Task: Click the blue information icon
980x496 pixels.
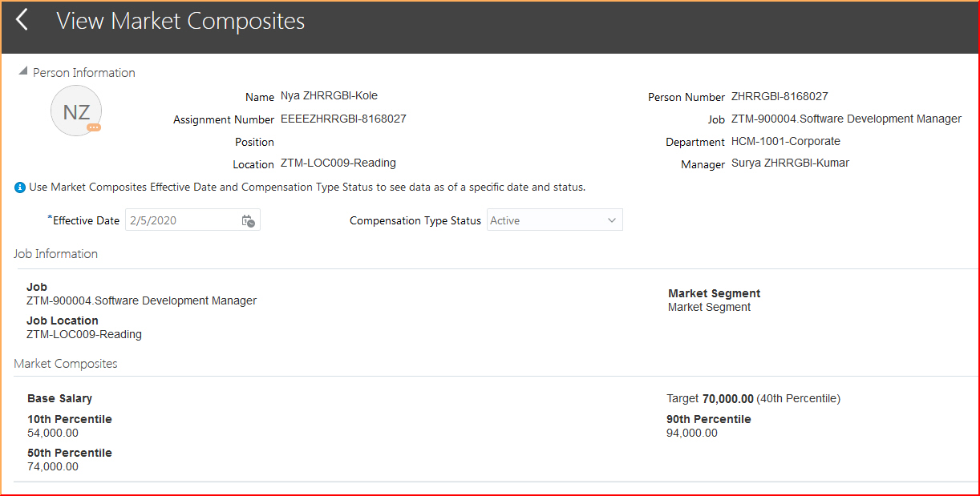Action: pyautogui.click(x=20, y=188)
